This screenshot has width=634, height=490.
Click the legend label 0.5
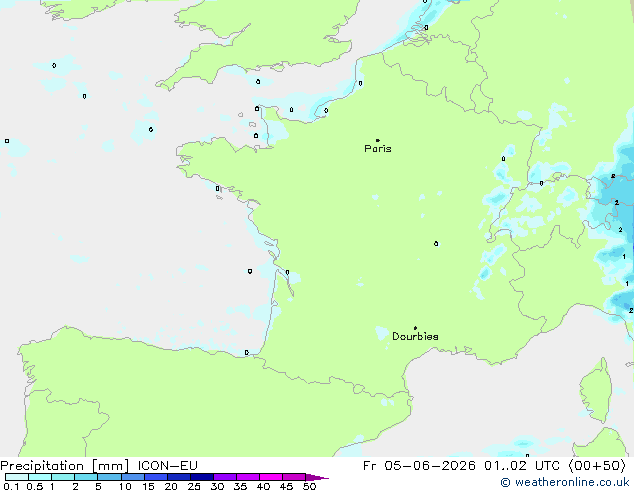(x=35, y=486)
